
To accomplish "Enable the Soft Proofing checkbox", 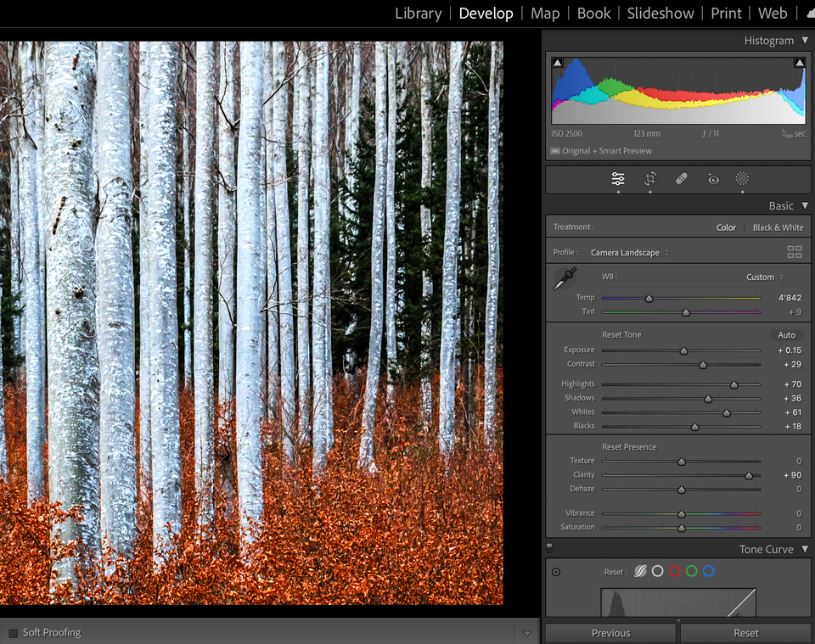I will click(13, 633).
